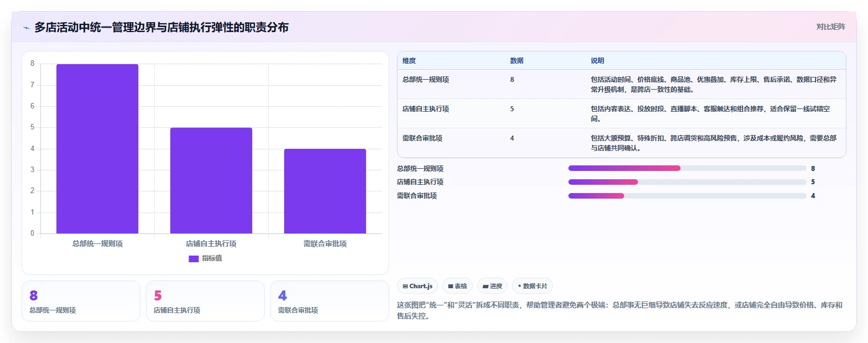Viewport: 868px width, 343px height.
Task: Click the 对比矩阵 label in header
Action: 830,27
